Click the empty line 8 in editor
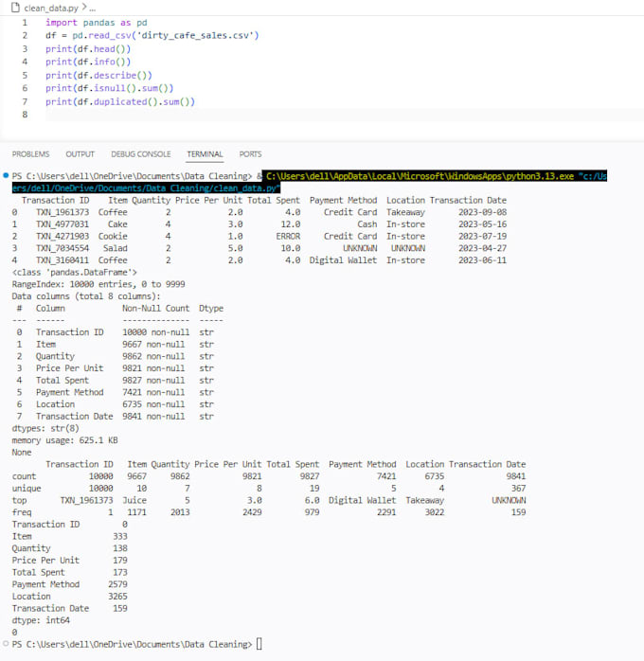This screenshot has width=644, height=661. point(344,115)
